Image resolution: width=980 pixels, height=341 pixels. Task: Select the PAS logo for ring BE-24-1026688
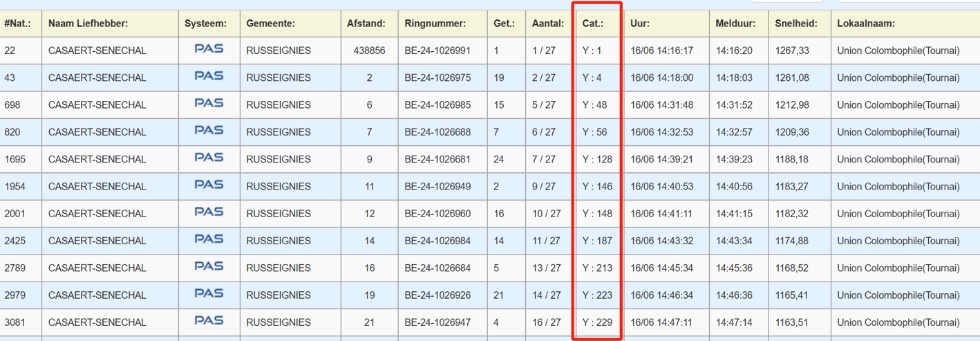click(209, 130)
